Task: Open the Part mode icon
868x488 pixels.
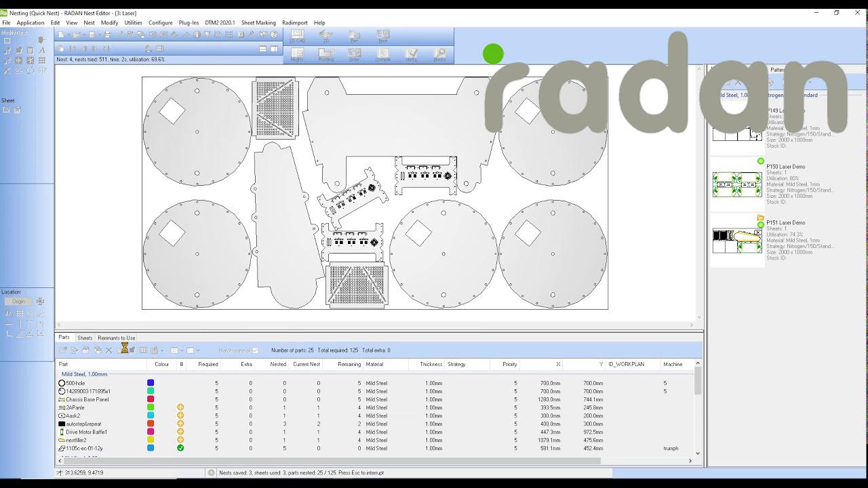Action: (x=354, y=37)
